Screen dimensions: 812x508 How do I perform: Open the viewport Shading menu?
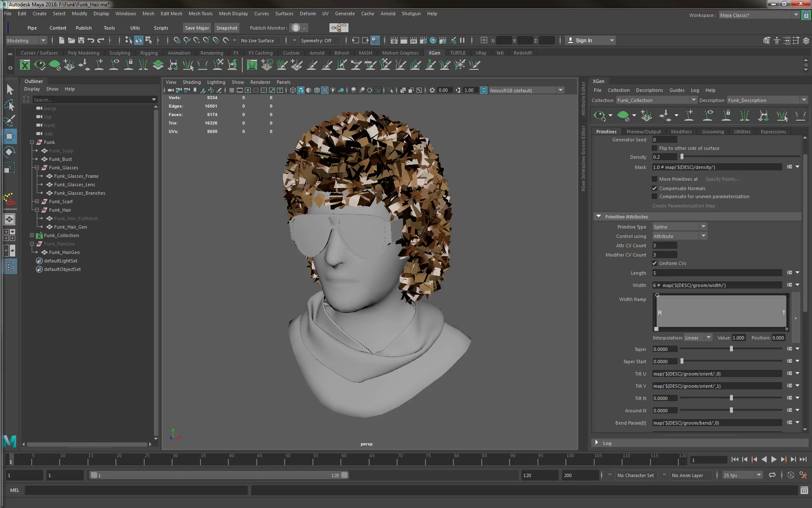(x=192, y=82)
